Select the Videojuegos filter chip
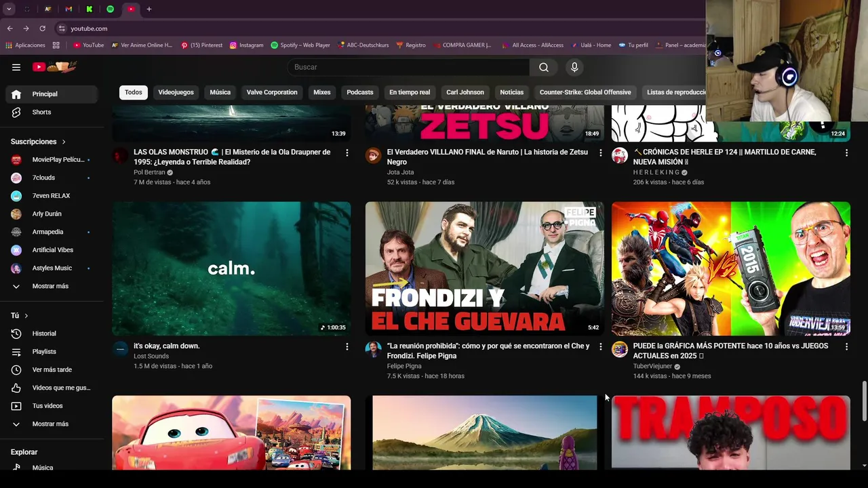 pyautogui.click(x=176, y=92)
